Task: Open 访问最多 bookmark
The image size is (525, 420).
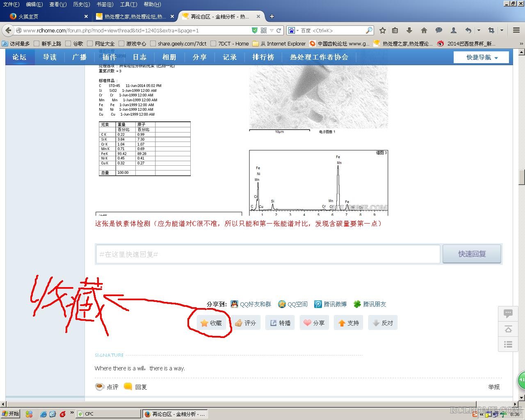Action: [x=16, y=43]
